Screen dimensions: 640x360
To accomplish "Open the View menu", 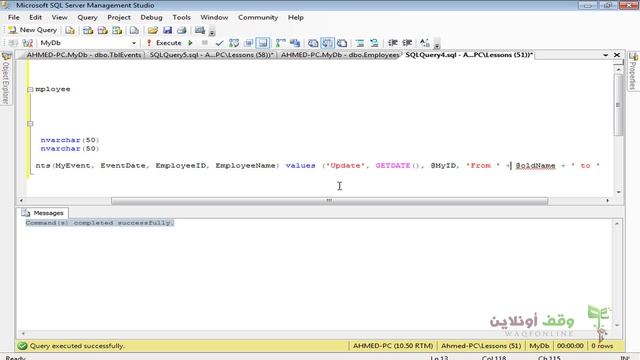I will 60,18.
